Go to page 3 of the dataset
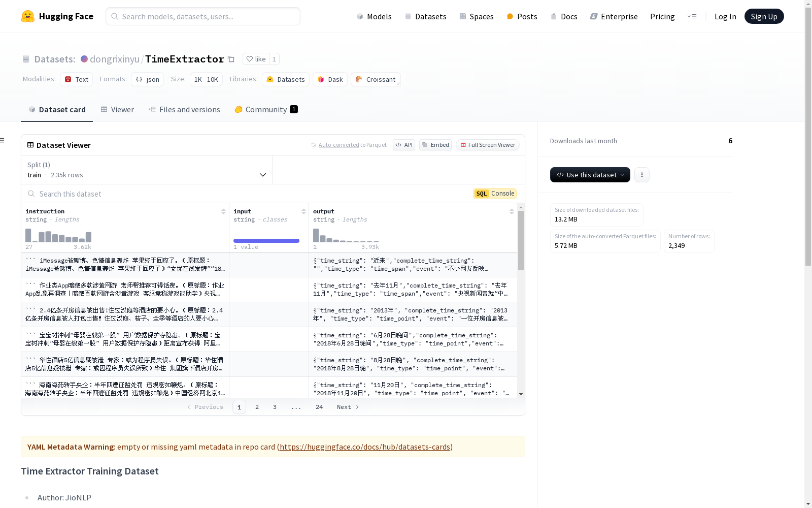Screen dimensions: 812x508 (275, 407)
